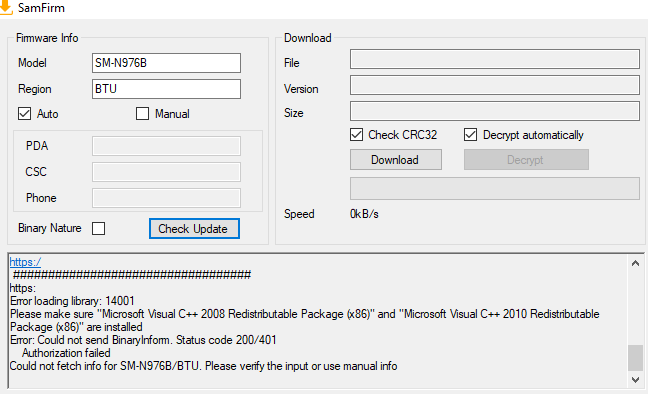
Task: Click 'Could not send BinaryInform' error line
Action: 143,340
